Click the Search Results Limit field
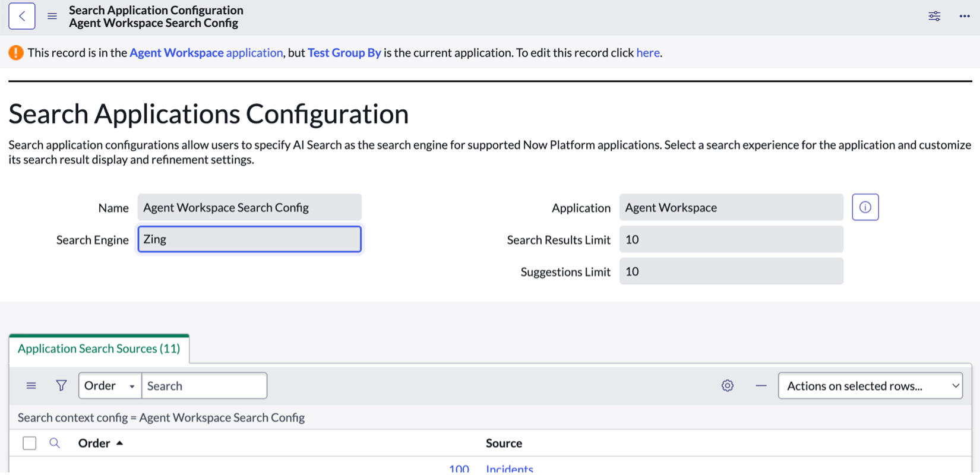Viewport: 980px width, 475px height. click(731, 239)
